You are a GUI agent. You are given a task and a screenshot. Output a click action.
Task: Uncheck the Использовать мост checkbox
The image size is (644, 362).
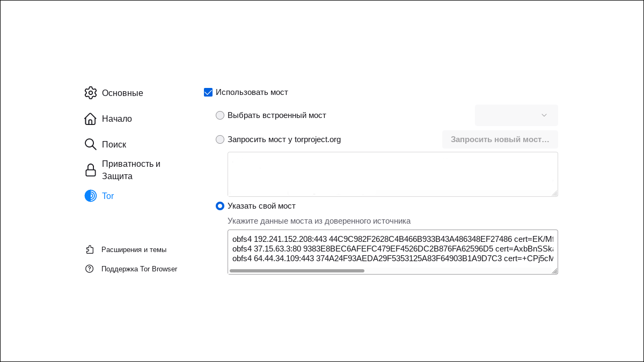208,92
